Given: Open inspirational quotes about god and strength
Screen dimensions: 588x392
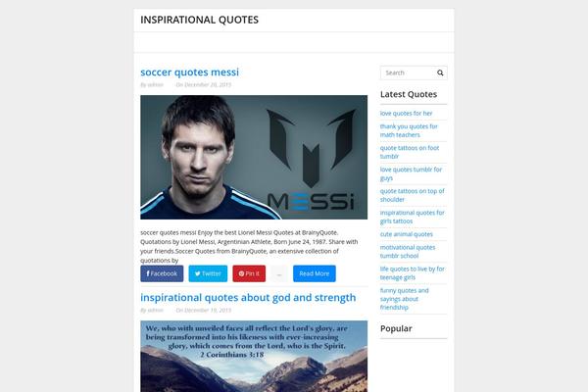Looking at the screenshot, I should [248, 298].
